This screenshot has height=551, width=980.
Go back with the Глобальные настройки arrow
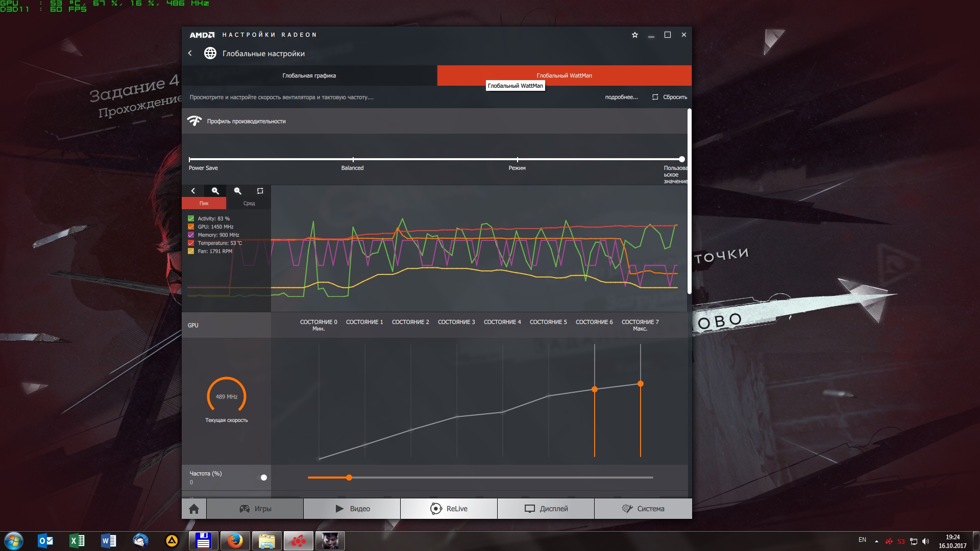click(x=190, y=53)
